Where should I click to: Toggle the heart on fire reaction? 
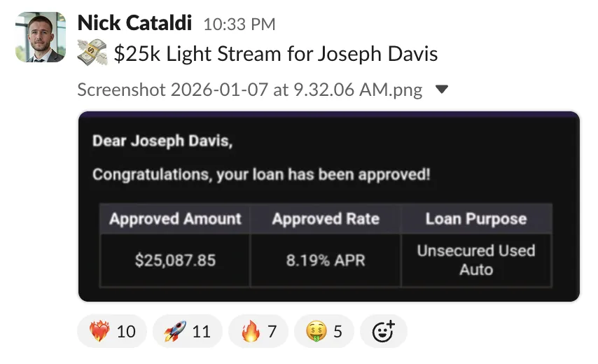[112, 331]
